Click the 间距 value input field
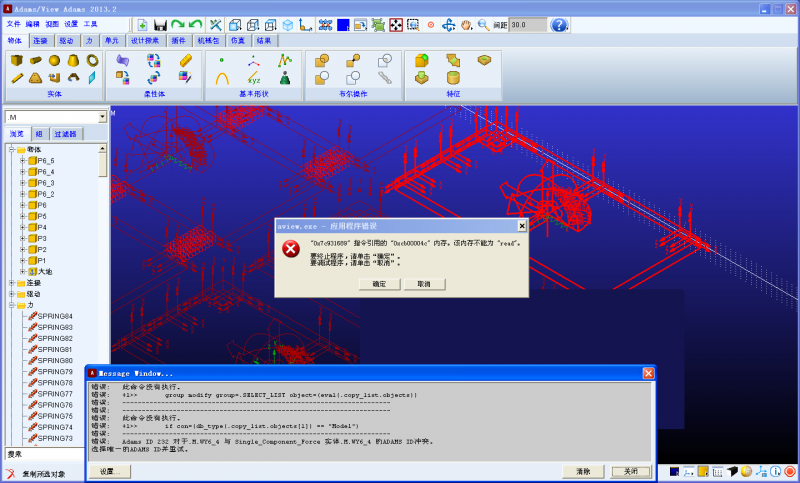 coord(528,24)
